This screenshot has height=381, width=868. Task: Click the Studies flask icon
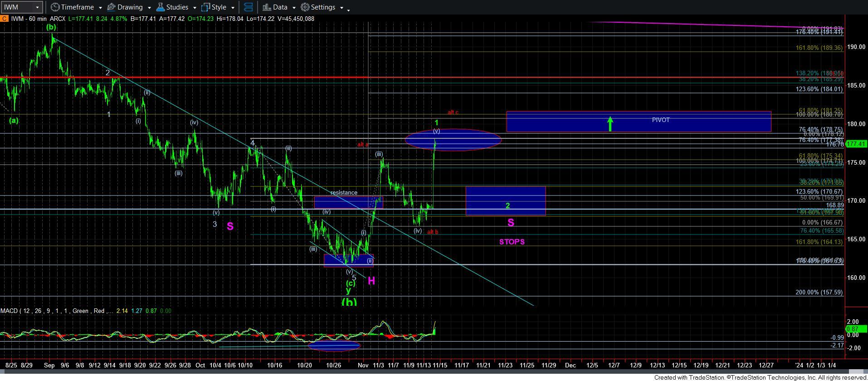(x=160, y=7)
